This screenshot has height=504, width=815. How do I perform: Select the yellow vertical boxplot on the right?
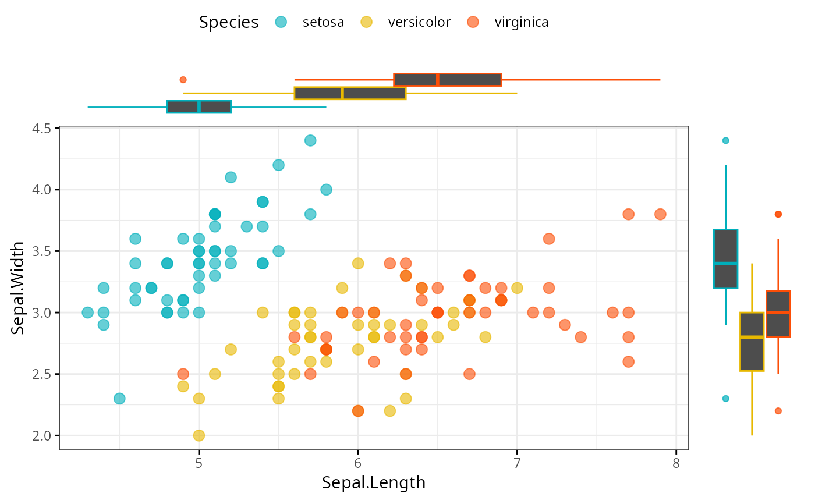pos(752,342)
